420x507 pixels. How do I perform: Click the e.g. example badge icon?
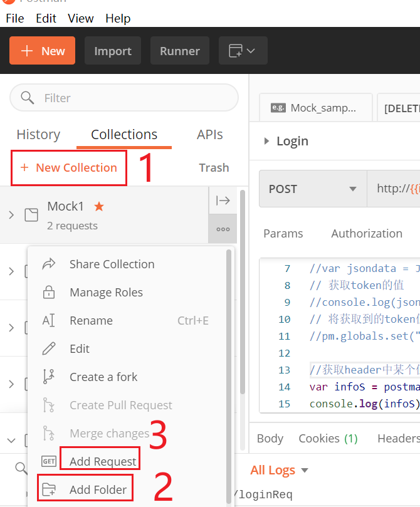[278, 108]
